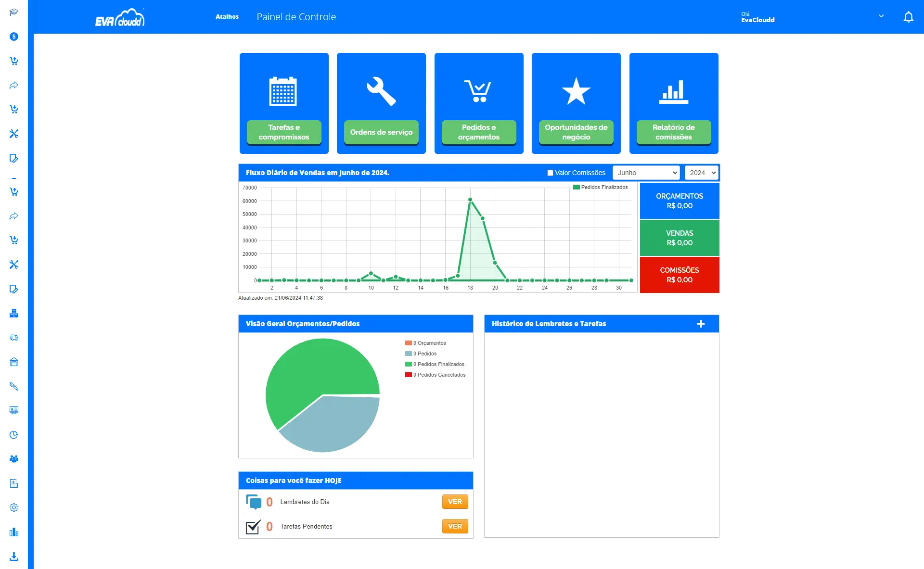Viewport: 924px width, 569px height.
Task: Enable the Valor Comissões checkbox
Action: pyautogui.click(x=550, y=173)
